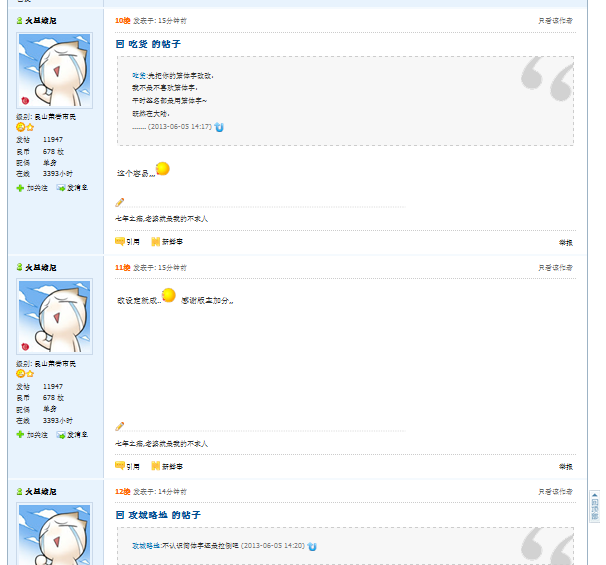Jump to top with the 回顶部 button
The height and width of the screenshot is (565, 606).
(x=594, y=506)
